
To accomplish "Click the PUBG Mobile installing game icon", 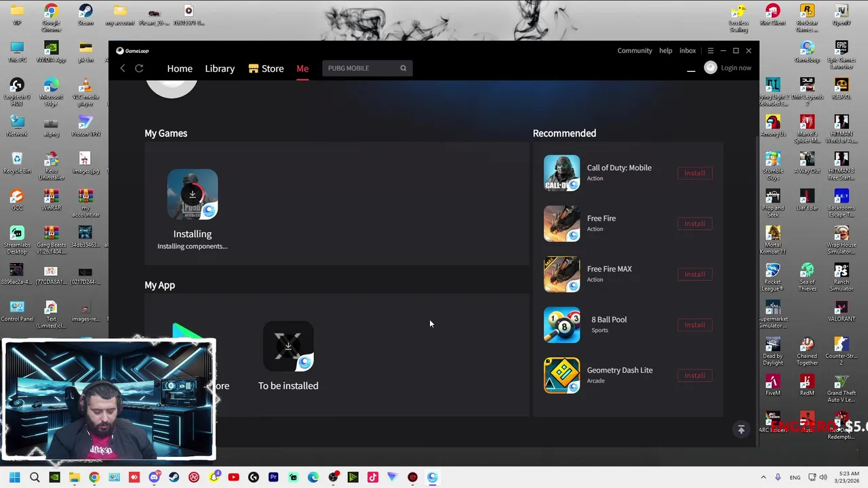I will (x=193, y=194).
